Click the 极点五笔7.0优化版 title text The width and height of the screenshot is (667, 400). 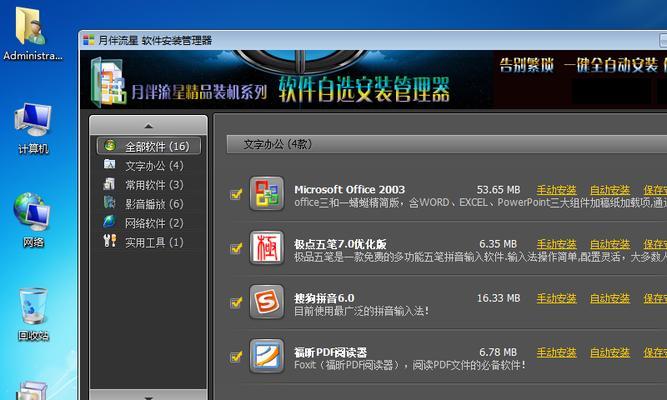[340, 244]
